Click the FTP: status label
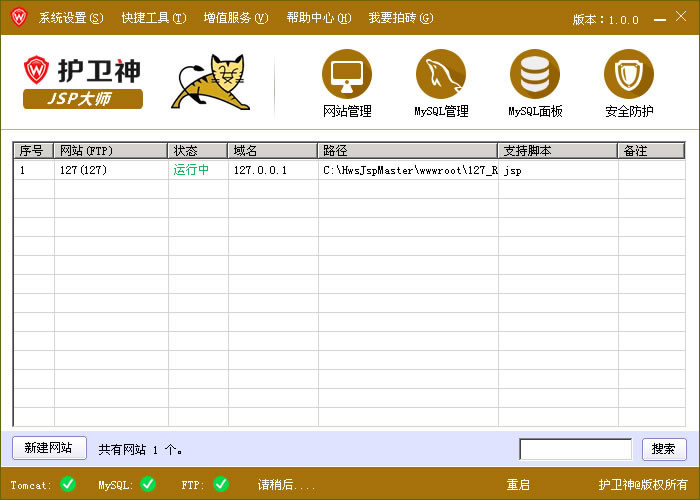The height and width of the screenshot is (500, 700). click(193, 485)
